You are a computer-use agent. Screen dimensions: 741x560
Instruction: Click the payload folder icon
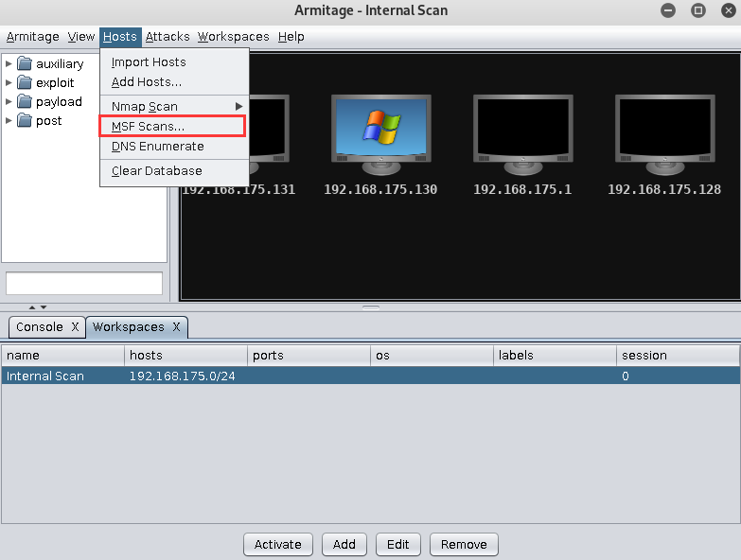(25, 101)
